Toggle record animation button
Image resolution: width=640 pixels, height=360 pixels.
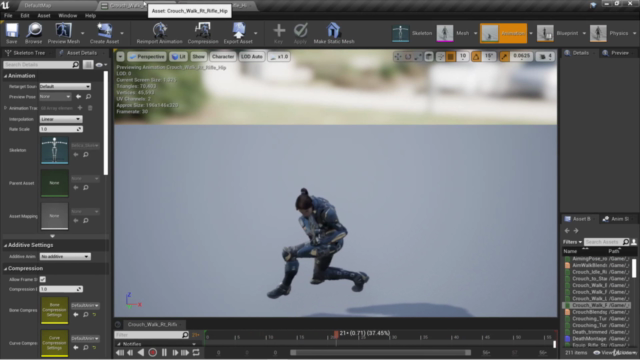pyautogui.click(x=153, y=352)
